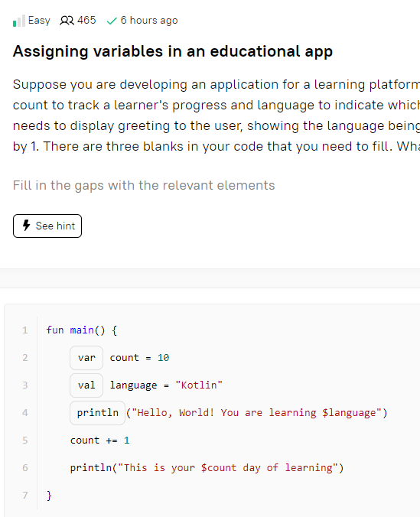Open the See hint button
Screen dimensions: 420x517
point(47,226)
